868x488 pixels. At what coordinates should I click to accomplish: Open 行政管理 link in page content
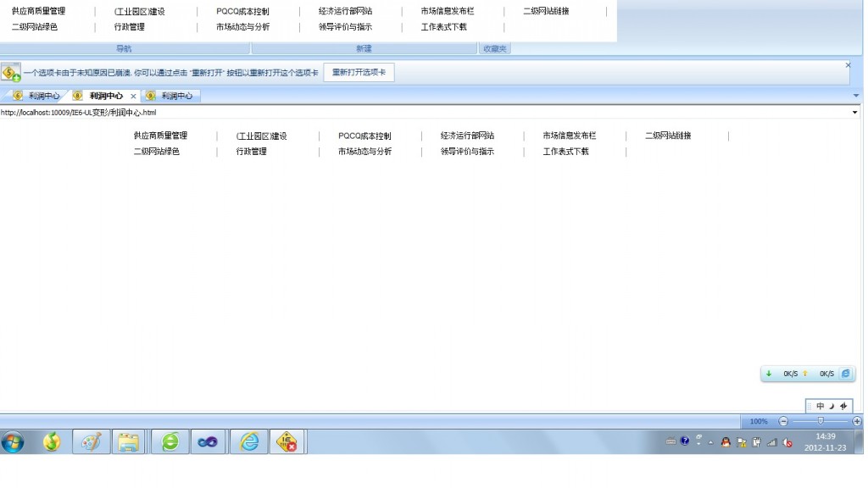tap(251, 152)
